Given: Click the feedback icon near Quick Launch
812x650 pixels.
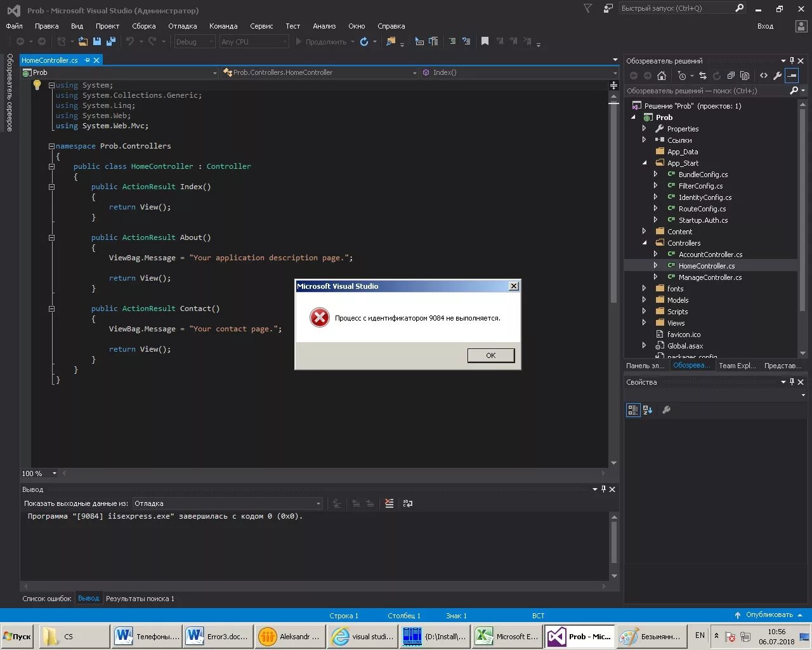Looking at the screenshot, I should [x=608, y=8].
